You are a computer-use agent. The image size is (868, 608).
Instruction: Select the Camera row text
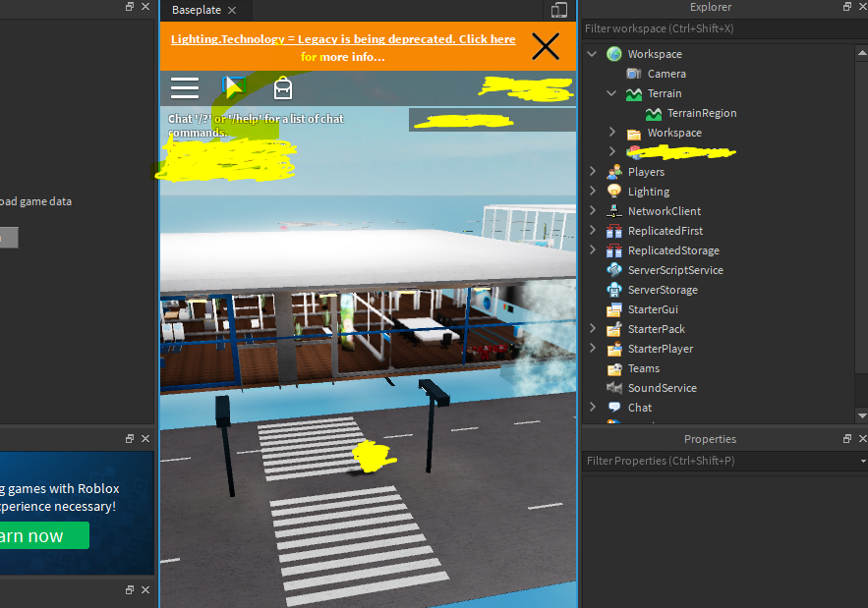(x=666, y=74)
